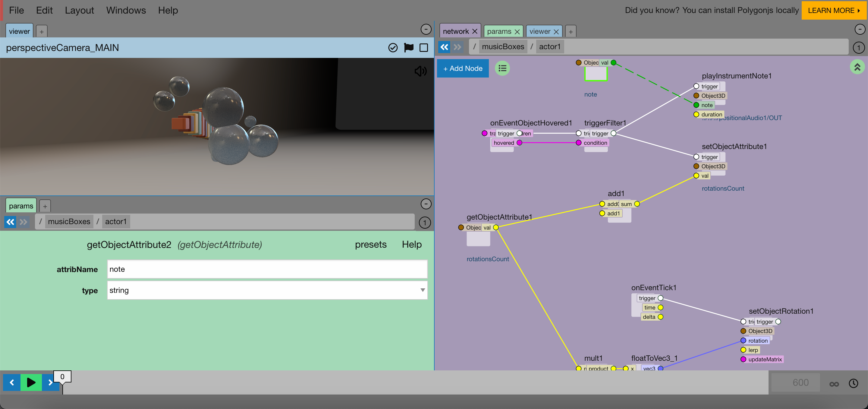Collapse the viewer panel with minus circle
Viewport: 868px width, 409px height.
coord(426,30)
